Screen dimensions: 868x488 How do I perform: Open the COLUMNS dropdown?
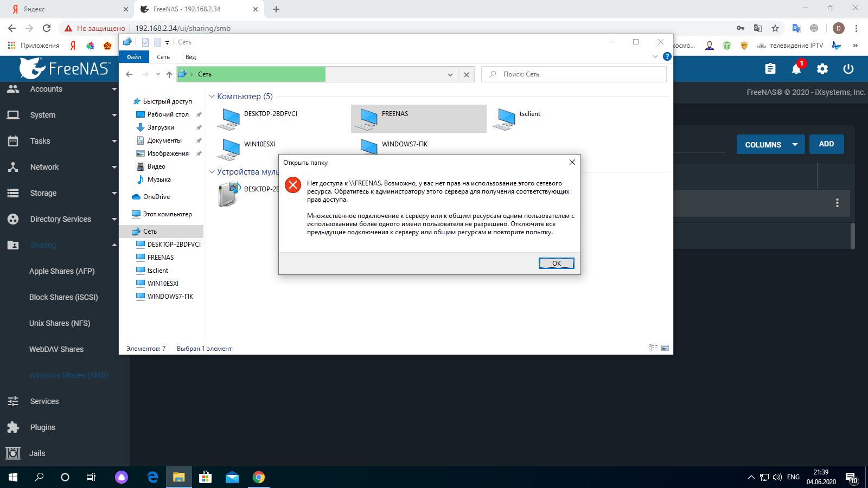click(770, 144)
